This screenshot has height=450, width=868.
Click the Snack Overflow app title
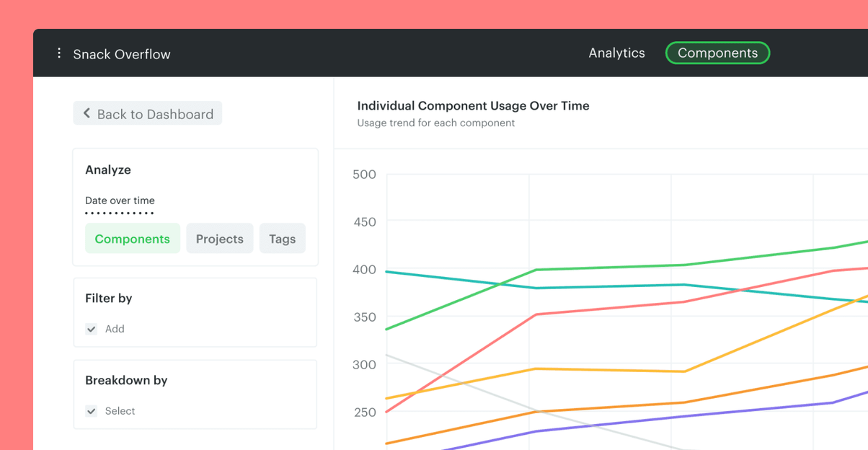pos(121,53)
